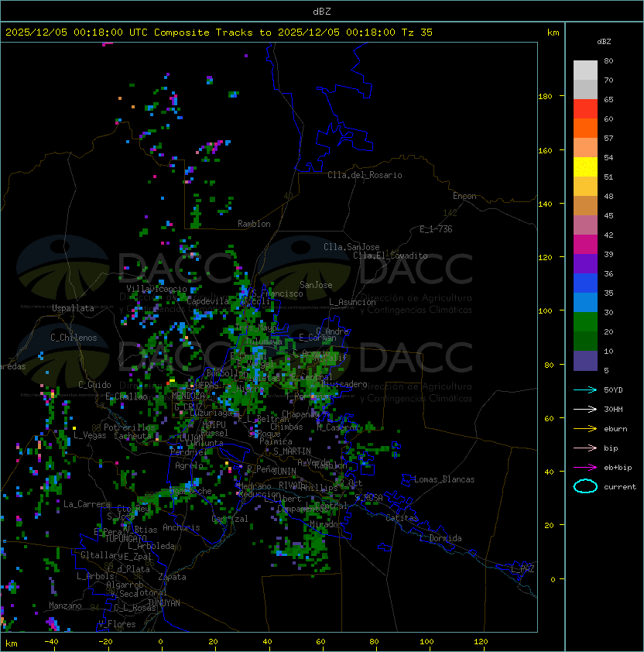
Task: Select the 65 dBZ red swatch
Action: point(585,108)
